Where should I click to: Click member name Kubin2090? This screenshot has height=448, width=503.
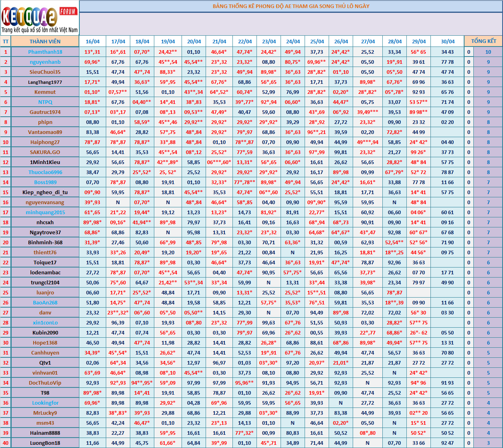click(x=45, y=332)
